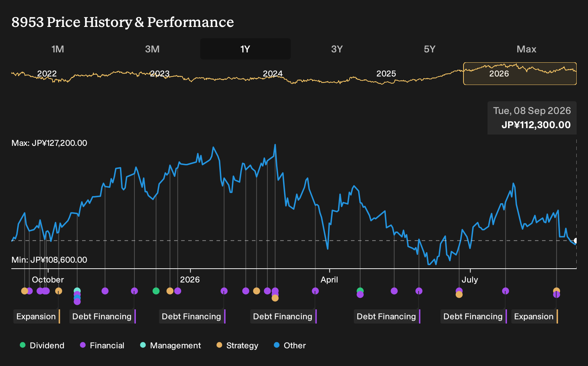
Task: Click the orange Strategy marker beside July
Action: pyautogui.click(x=459, y=294)
